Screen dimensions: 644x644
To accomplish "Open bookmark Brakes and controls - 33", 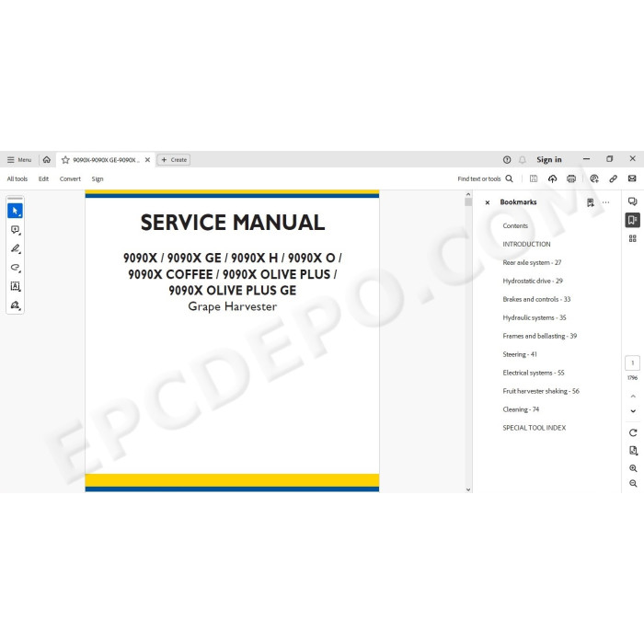I will point(536,299).
